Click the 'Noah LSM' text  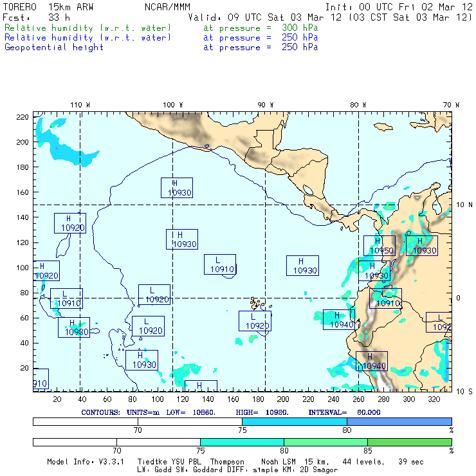coord(279,462)
